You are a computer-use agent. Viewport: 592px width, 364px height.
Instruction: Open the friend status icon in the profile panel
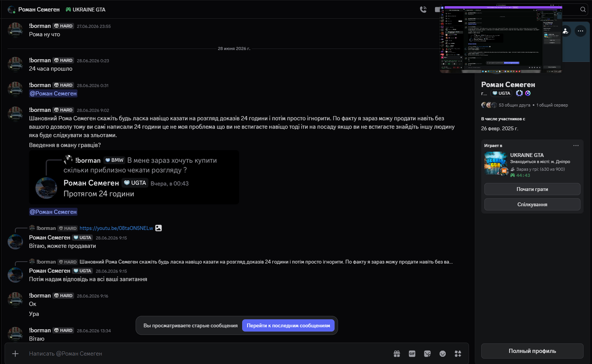tap(565, 31)
